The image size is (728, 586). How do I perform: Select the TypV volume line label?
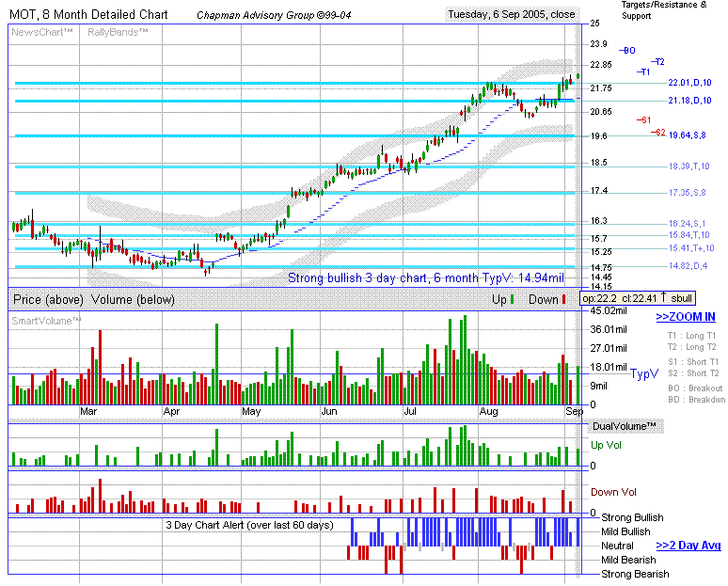point(644,373)
